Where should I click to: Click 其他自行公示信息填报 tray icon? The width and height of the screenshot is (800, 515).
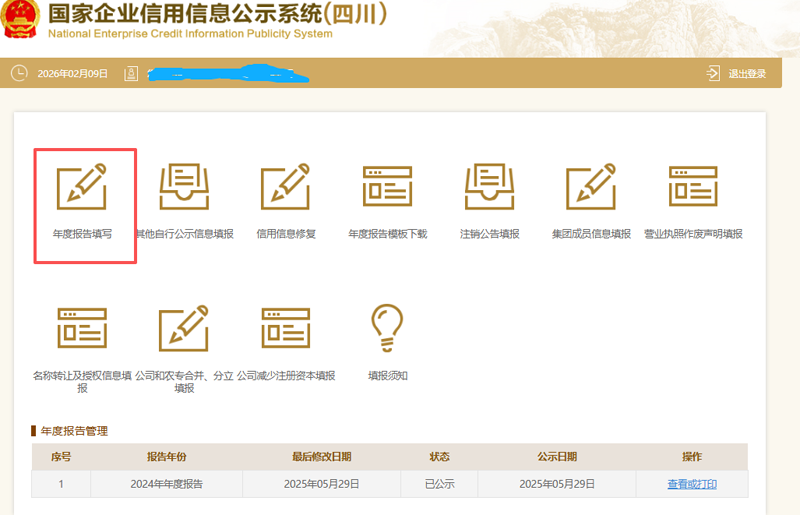pyautogui.click(x=184, y=188)
